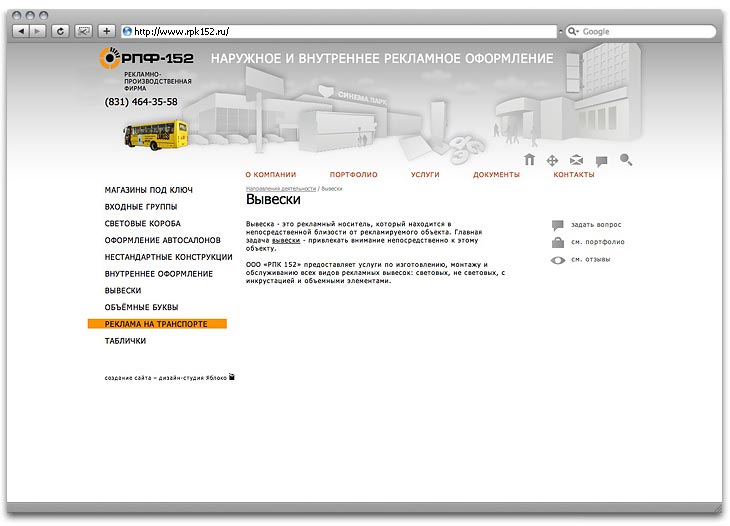Click the см. портфолио link
The height and width of the screenshot is (526, 730).
[x=598, y=242]
